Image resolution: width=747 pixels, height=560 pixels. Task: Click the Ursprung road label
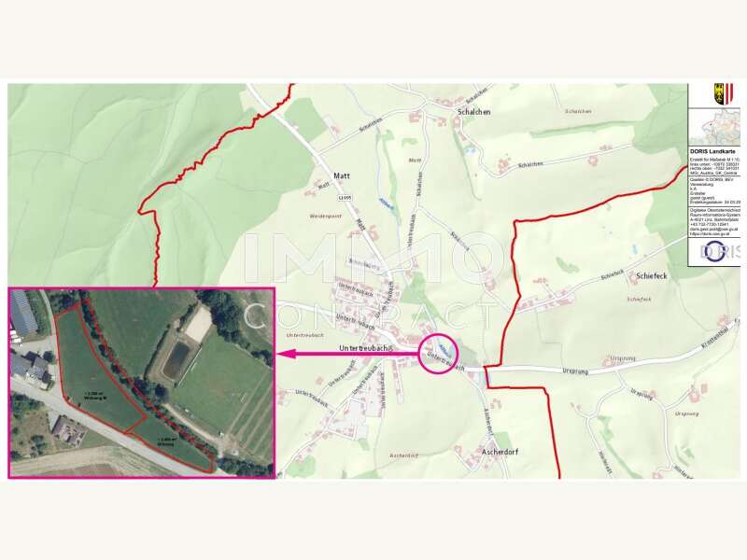pyautogui.click(x=574, y=371)
